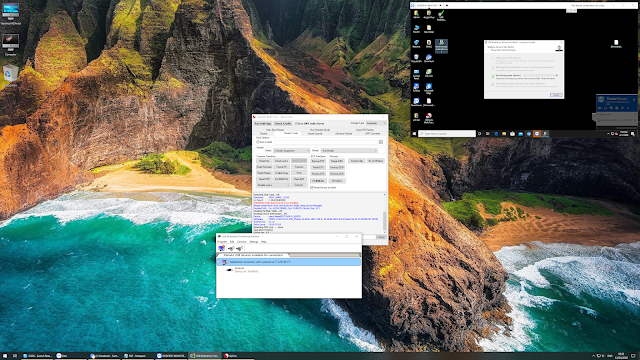Switch to the Flasher tab in UMT
The height and width of the screenshot is (360, 640).
coord(264,133)
